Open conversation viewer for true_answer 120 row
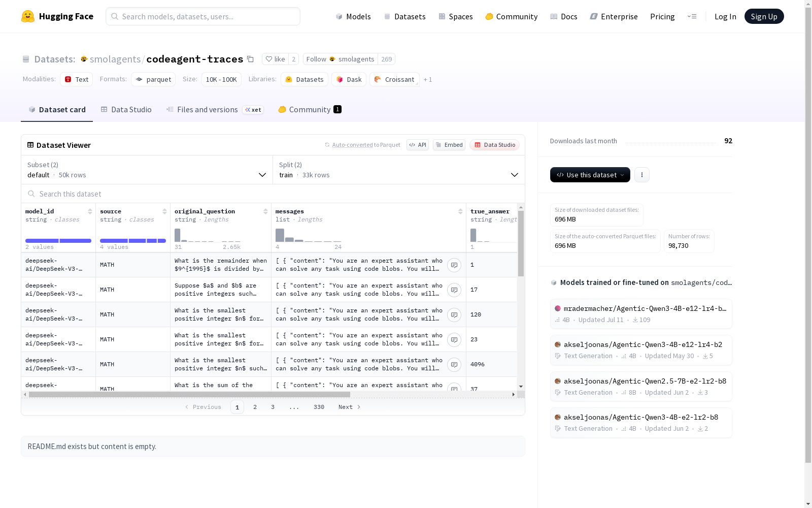This screenshot has width=812, height=508. 454,314
